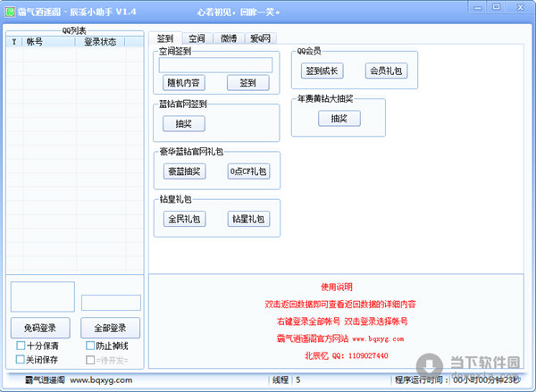Click 抽奖 under 年费黄钻大抽奖
The height and width of the screenshot is (392, 536).
(x=339, y=119)
